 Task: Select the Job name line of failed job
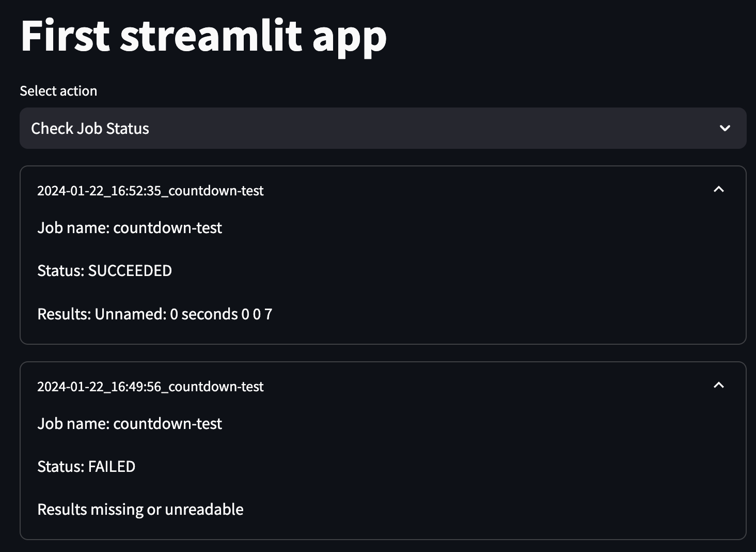[130, 424]
